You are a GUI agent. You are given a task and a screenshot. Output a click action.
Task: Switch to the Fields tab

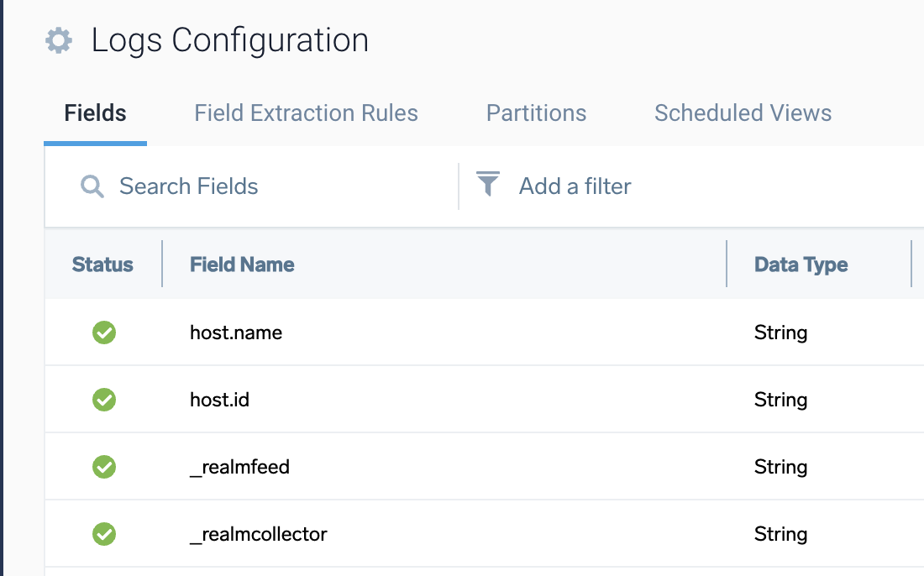95,113
